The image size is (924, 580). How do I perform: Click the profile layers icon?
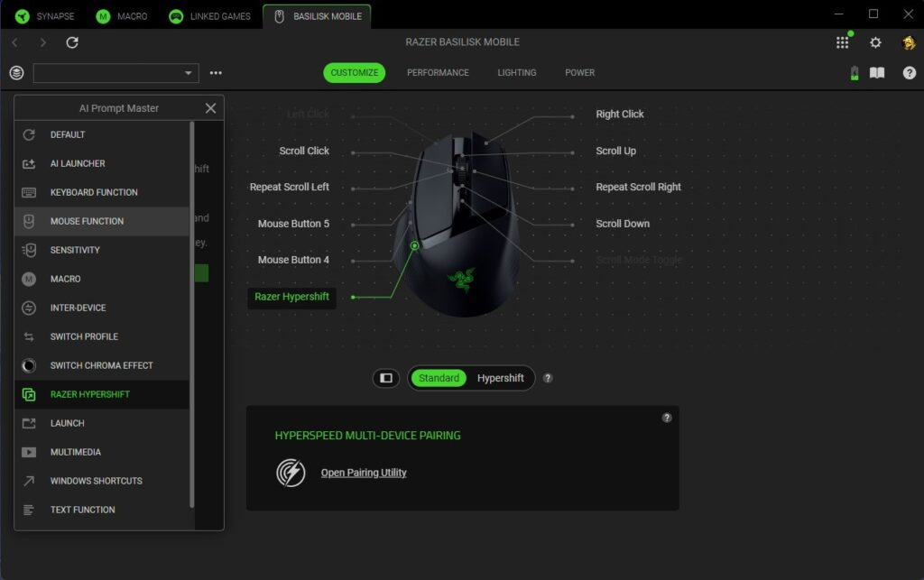point(16,73)
